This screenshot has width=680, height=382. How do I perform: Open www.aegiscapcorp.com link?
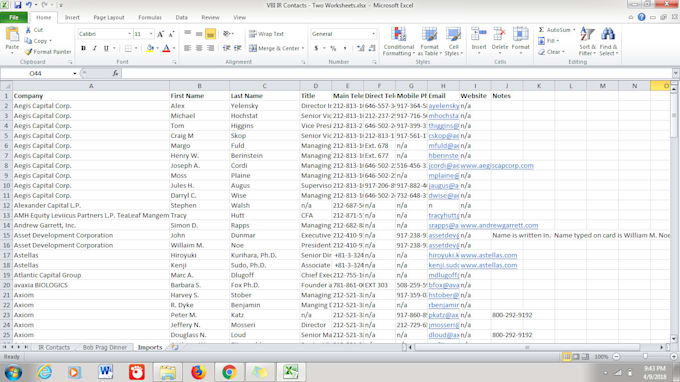(497, 166)
